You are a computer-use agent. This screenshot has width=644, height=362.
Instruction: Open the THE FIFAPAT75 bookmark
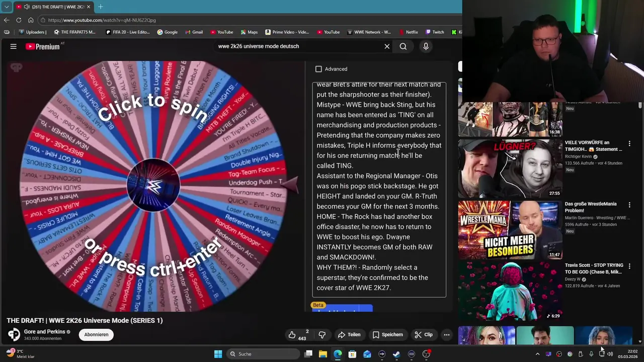(74, 32)
